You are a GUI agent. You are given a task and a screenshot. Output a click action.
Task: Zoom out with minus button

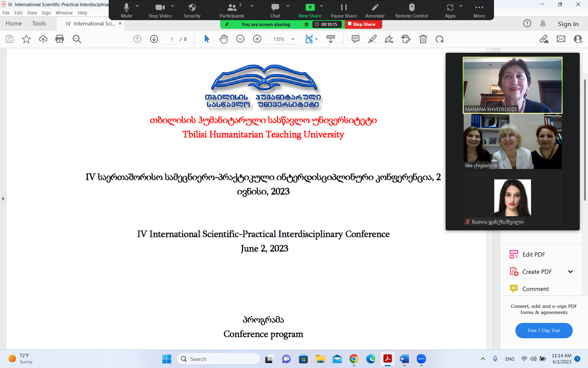pyautogui.click(x=240, y=39)
